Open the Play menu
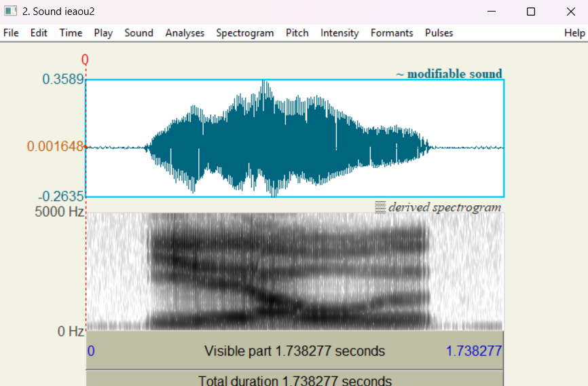This screenshot has width=588, height=386. (103, 33)
